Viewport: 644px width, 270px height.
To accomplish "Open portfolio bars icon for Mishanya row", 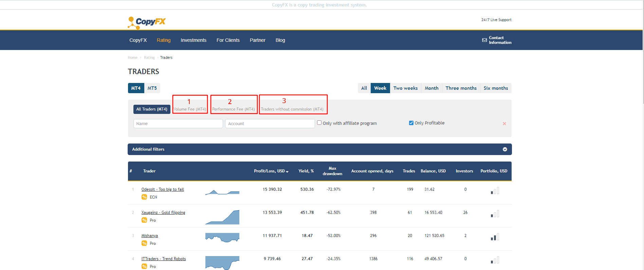I will tap(495, 237).
